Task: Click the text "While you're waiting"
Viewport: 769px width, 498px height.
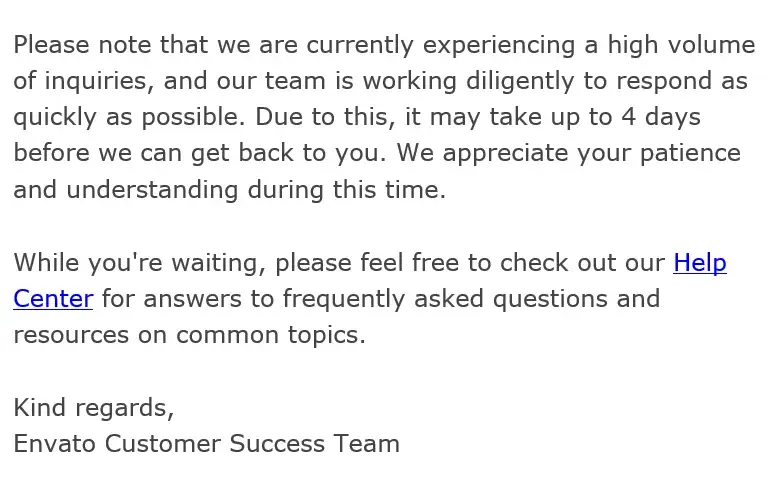Action: 139,263
